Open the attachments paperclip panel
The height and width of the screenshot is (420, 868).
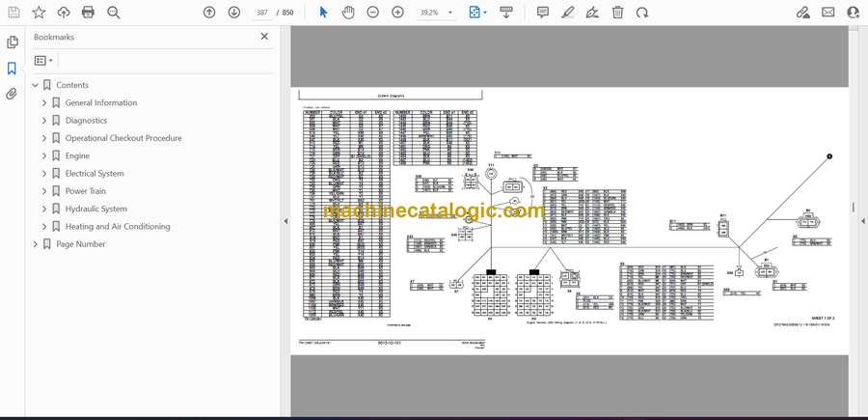coord(12,95)
